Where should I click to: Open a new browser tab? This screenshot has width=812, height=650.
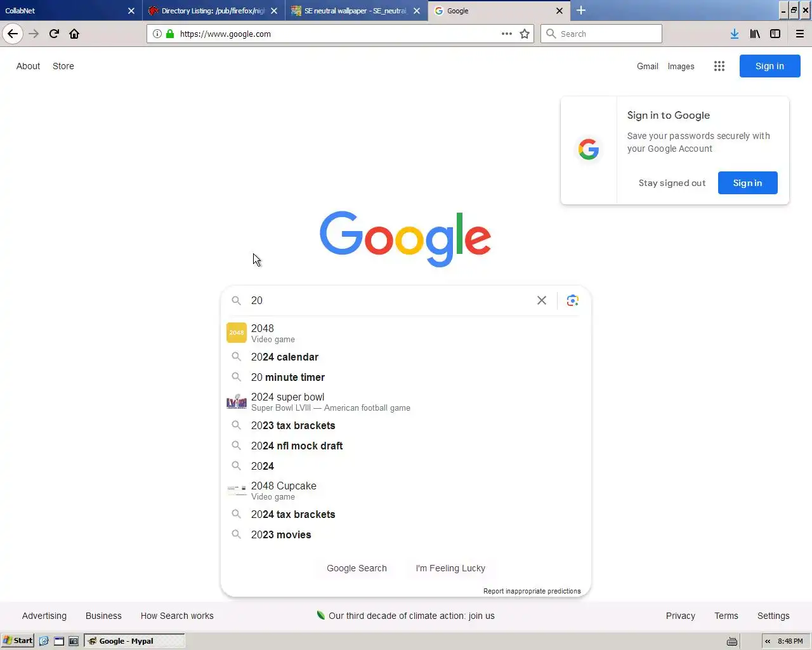tap(581, 10)
